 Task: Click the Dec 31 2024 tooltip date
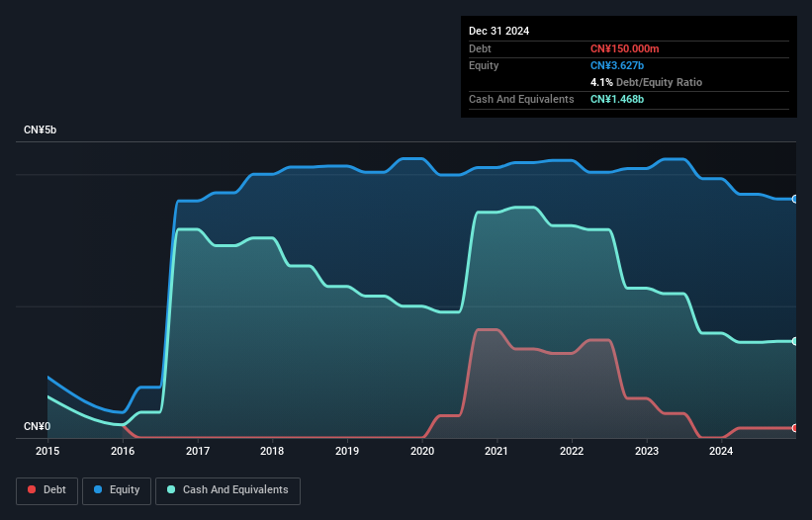click(x=498, y=31)
